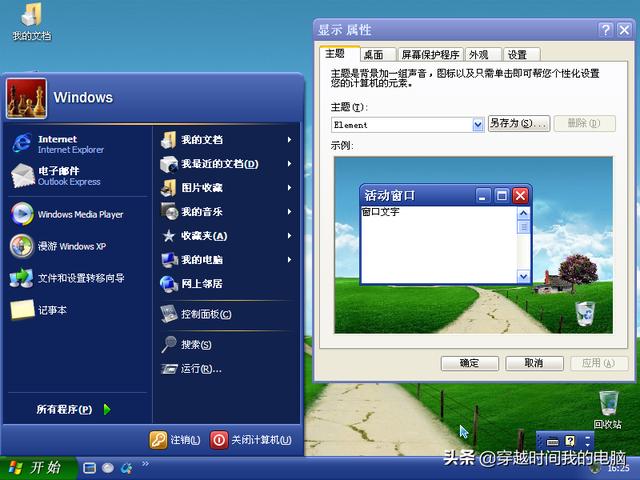This screenshot has width=640, height=480.
Task: Open 我的文档 desktop icon
Action: point(31,21)
